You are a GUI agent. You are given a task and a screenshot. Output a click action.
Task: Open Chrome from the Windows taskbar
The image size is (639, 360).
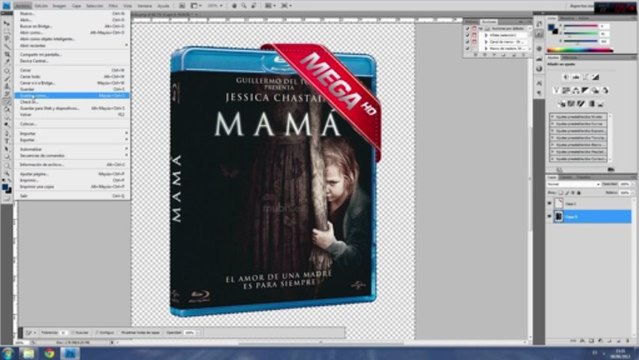point(50,353)
